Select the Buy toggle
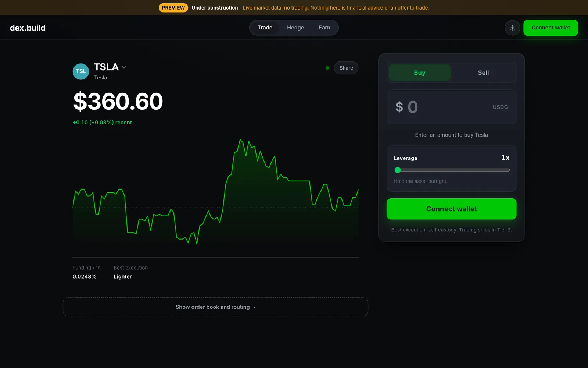The width and height of the screenshot is (588, 368). [420, 72]
